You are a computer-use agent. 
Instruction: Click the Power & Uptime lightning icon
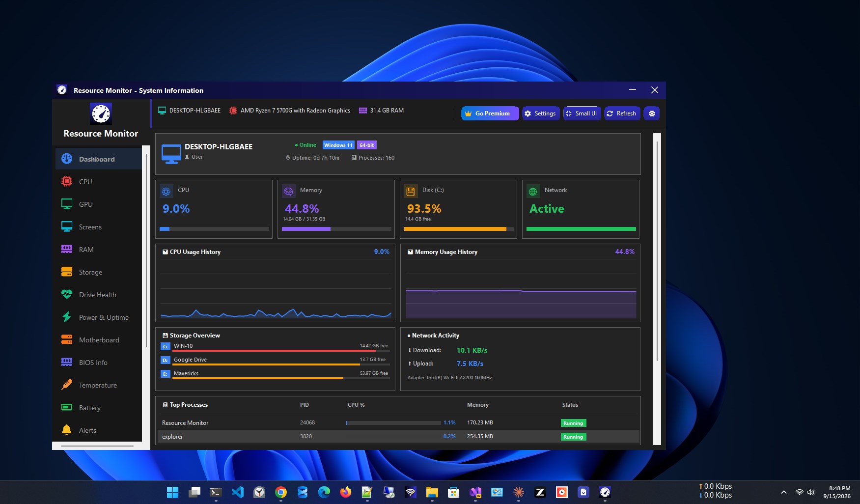coord(67,317)
